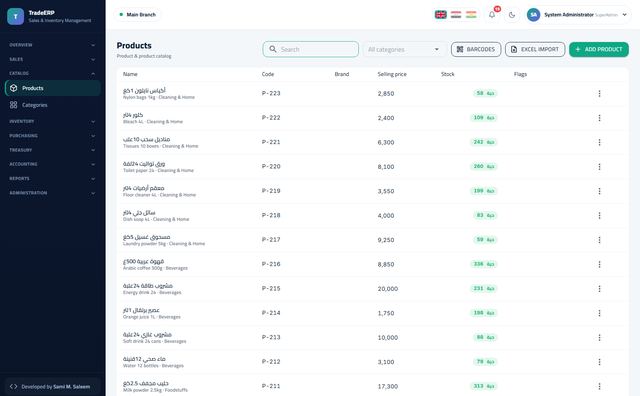Click the Laundry powder 5kg product row

[x=372, y=240]
